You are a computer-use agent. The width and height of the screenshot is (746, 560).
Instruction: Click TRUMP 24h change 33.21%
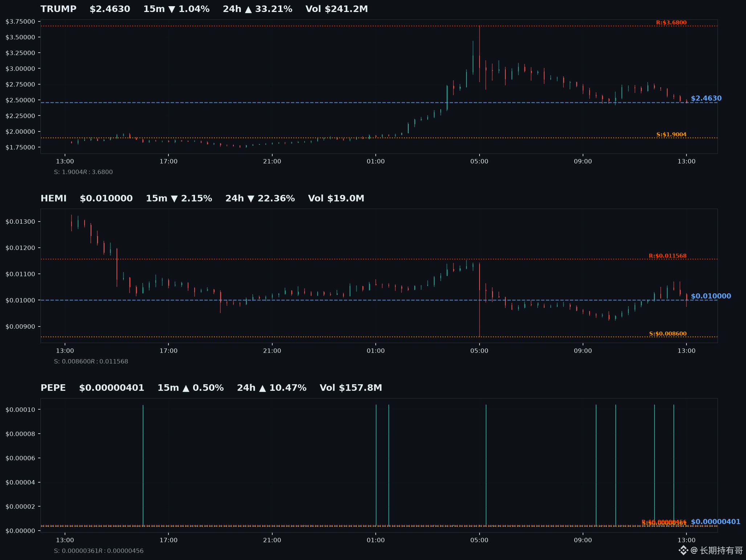pyautogui.click(x=257, y=9)
